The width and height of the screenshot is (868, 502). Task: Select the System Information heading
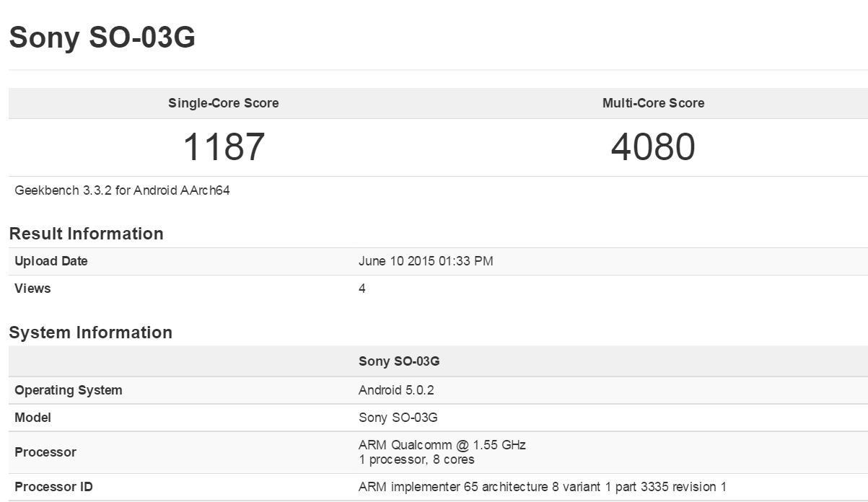click(90, 333)
